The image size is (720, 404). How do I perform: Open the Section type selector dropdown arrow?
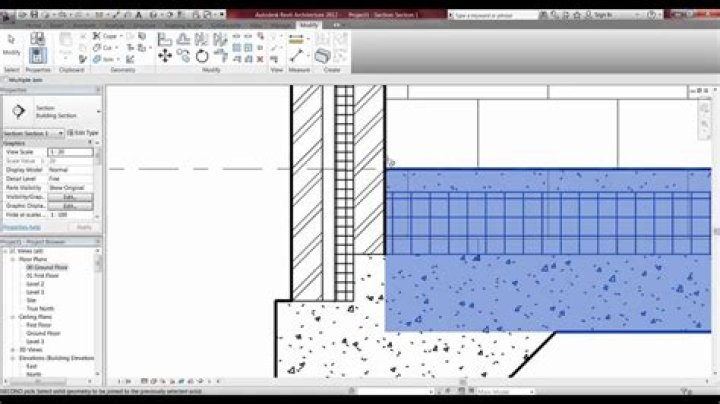pos(98,112)
